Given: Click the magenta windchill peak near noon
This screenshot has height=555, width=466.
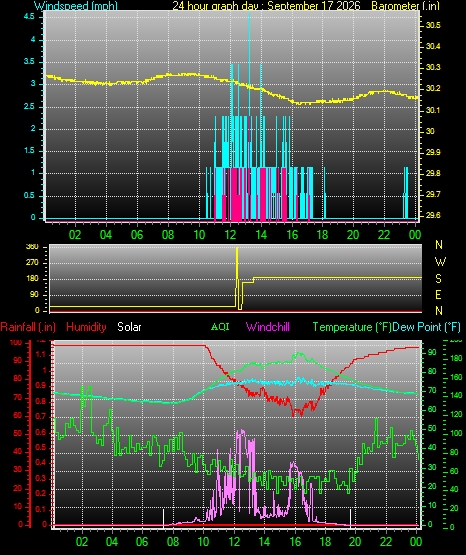Looking at the screenshot, I should (241, 433).
